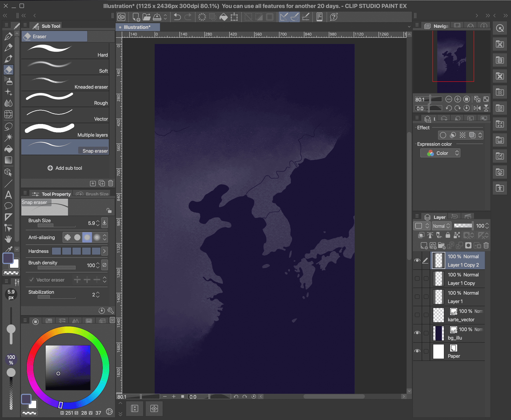Viewport: 511px width, 420px height.
Task: Open the Normal blending mode dropdown
Action: [441, 226]
